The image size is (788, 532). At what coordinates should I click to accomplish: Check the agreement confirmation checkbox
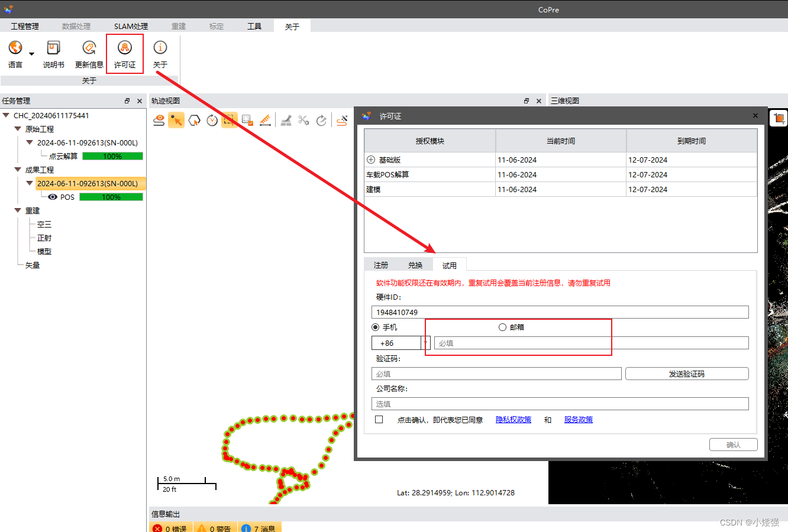pyautogui.click(x=379, y=419)
